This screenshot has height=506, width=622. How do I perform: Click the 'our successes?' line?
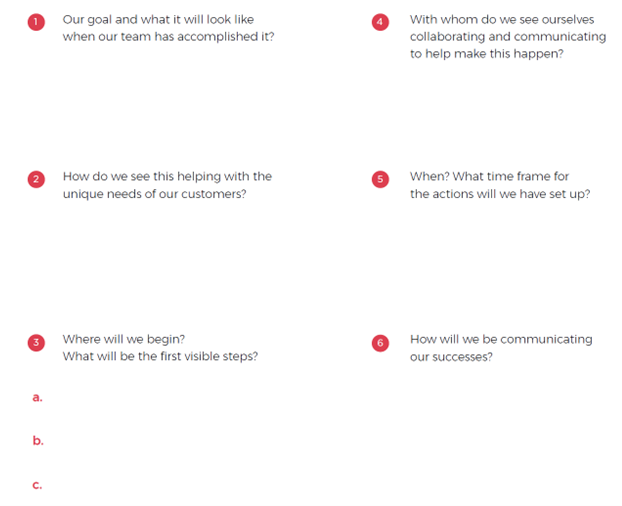coord(451,357)
